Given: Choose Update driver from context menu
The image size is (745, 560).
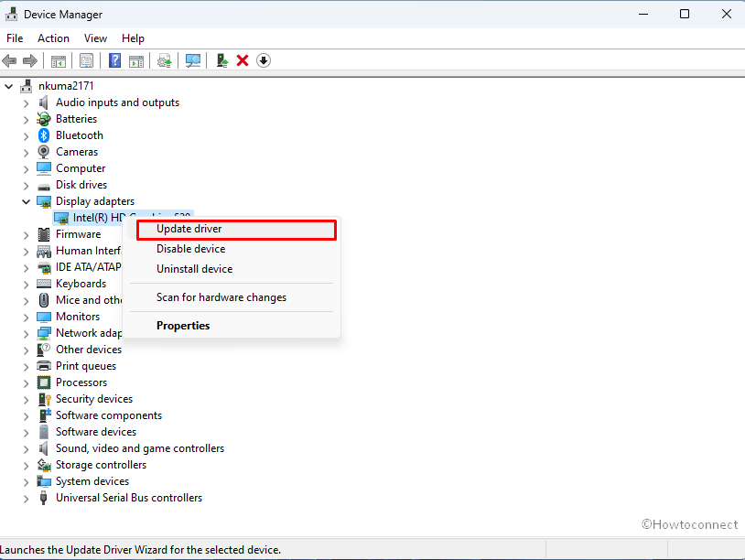Looking at the screenshot, I should (233, 229).
